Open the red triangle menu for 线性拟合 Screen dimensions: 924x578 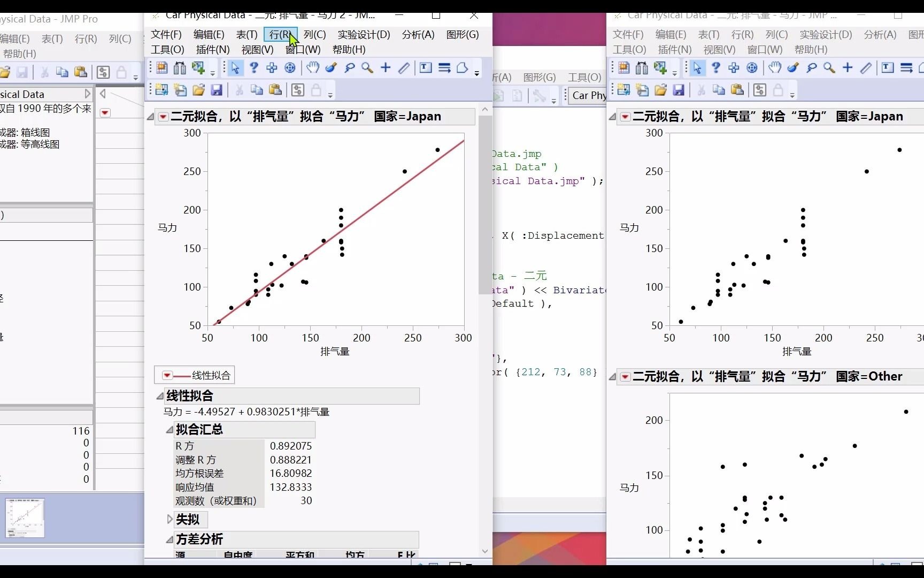167,375
